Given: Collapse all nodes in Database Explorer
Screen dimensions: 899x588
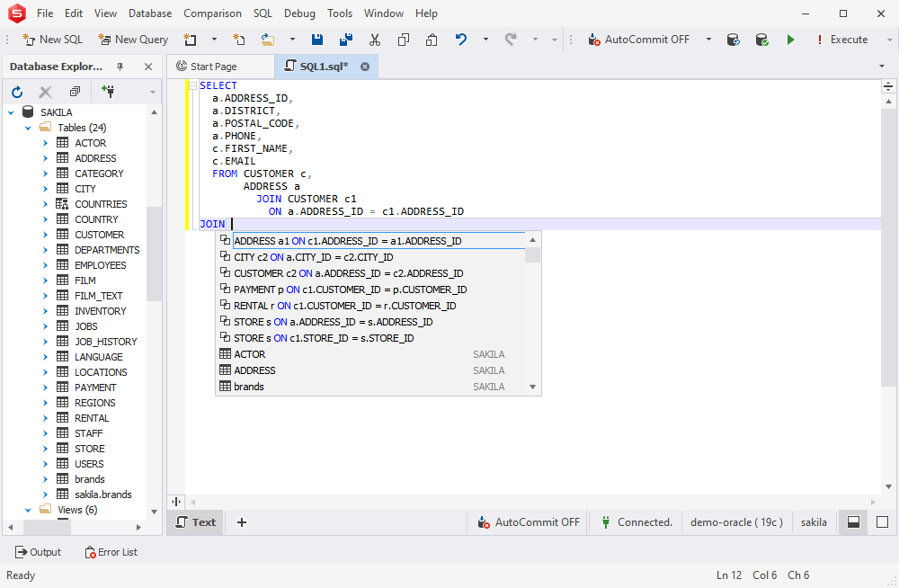Looking at the screenshot, I should click(x=75, y=92).
